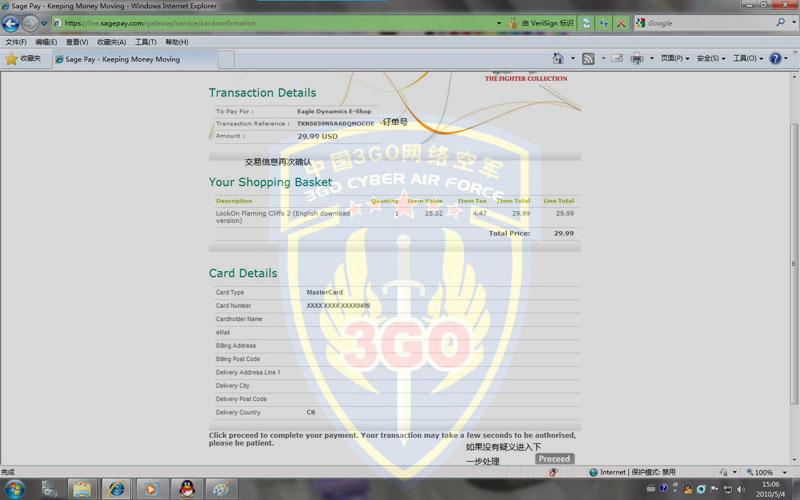Click the MasterCard card type value
Screen dimensions: 800x500
[x=324, y=292]
